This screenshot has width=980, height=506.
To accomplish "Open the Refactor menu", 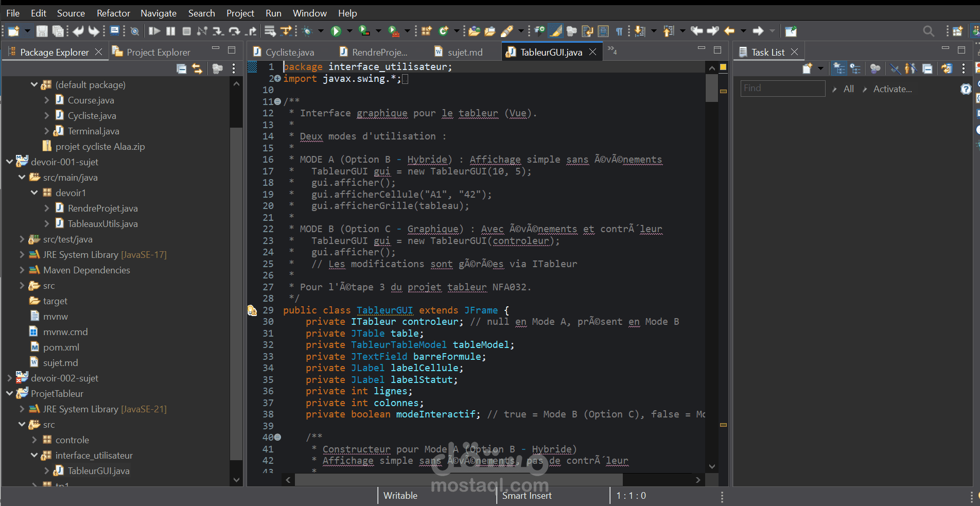I will [113, 13].
